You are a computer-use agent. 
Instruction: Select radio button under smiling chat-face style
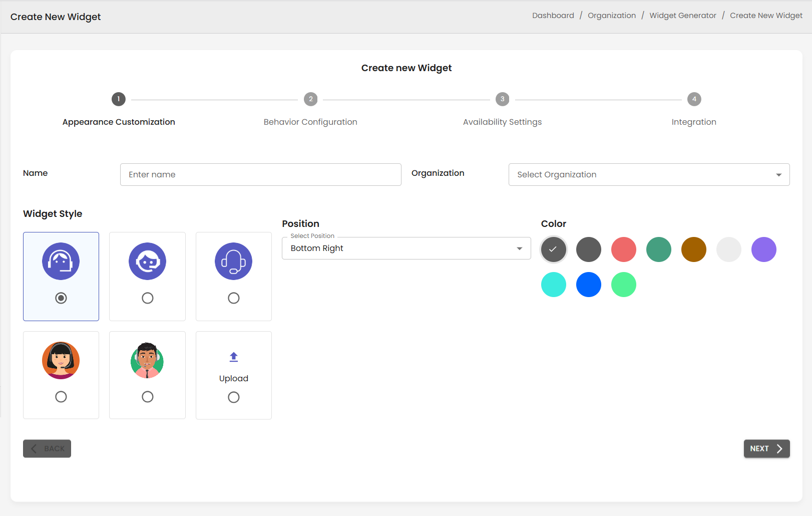[147, 298]
